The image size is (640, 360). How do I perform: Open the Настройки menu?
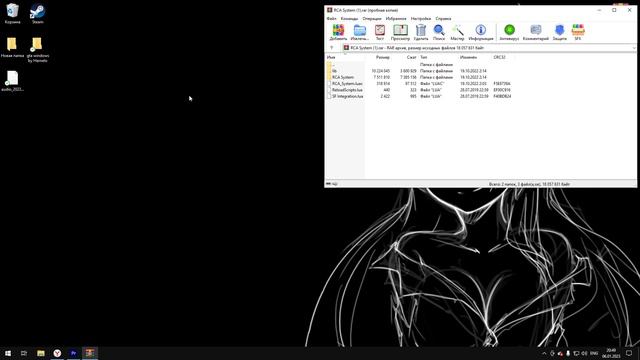pos(421,19)
